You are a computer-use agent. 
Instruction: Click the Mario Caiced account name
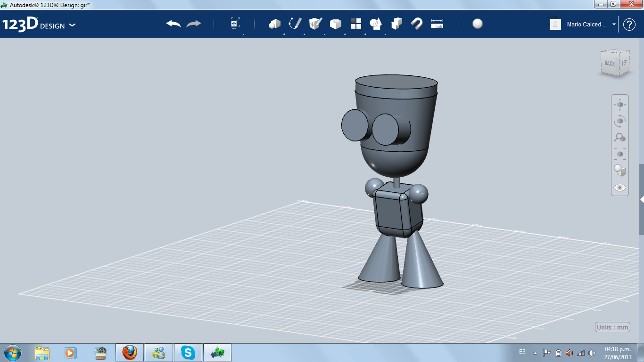tap(587, 25)
